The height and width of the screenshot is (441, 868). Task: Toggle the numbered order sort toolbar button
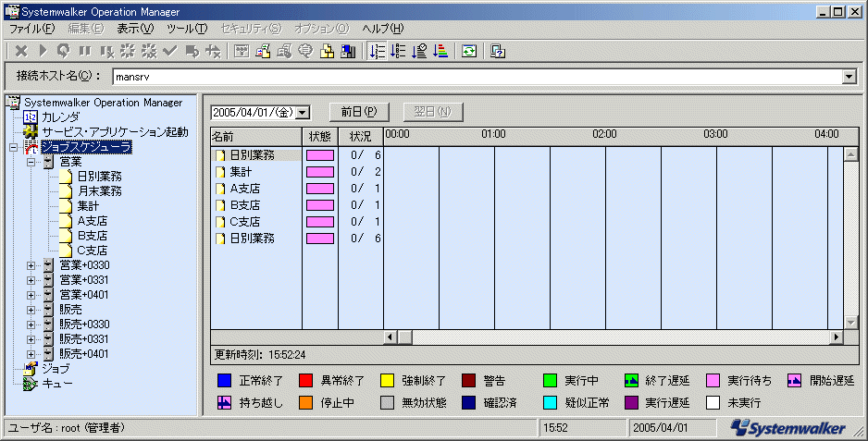click(377, 52)
